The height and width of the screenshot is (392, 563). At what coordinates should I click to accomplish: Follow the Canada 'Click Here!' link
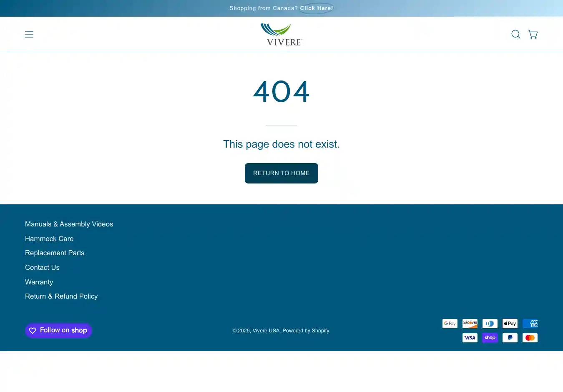[x=316, y=8]
